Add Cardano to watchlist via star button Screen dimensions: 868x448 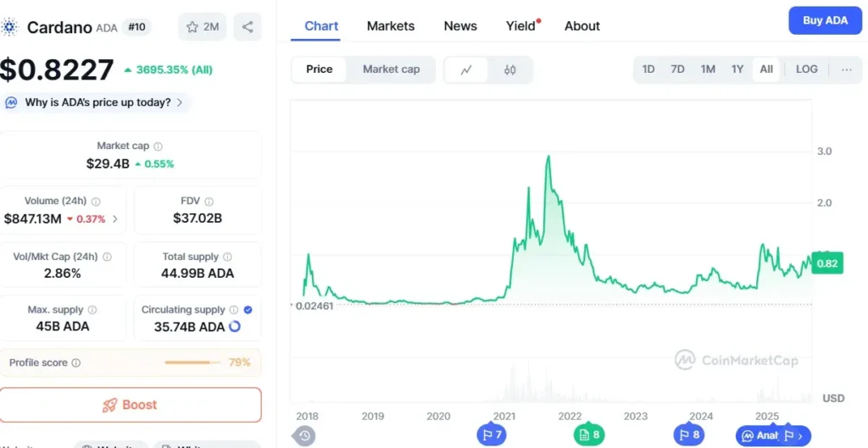(x=203, y=26)
